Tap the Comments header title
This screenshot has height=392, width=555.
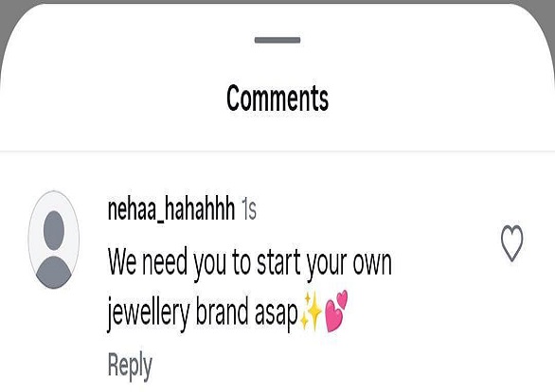coord(277,98)
